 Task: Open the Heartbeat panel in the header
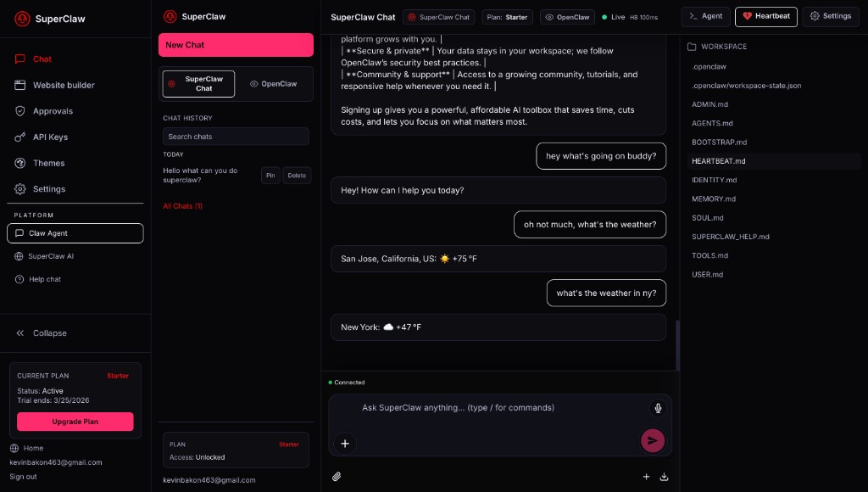tap(765, 16)
